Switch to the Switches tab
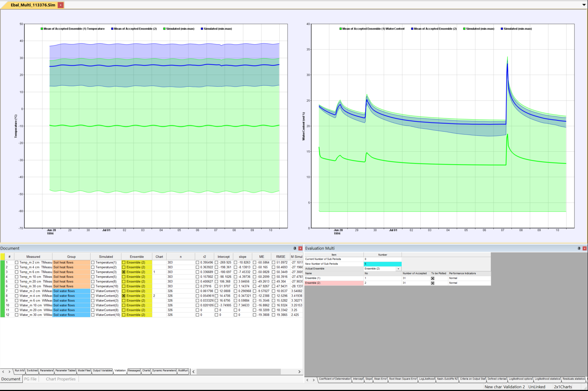 pos(32,371)
